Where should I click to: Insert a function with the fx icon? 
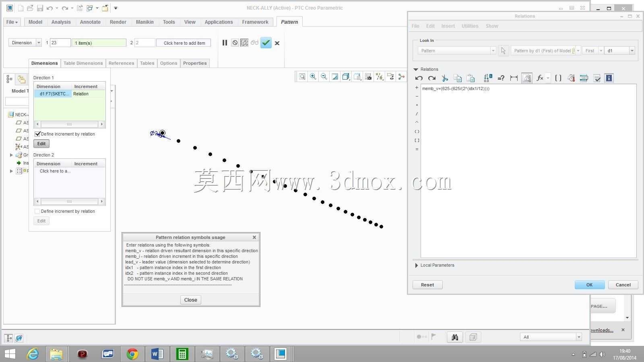pyautogui.click(x=540, y=78)
